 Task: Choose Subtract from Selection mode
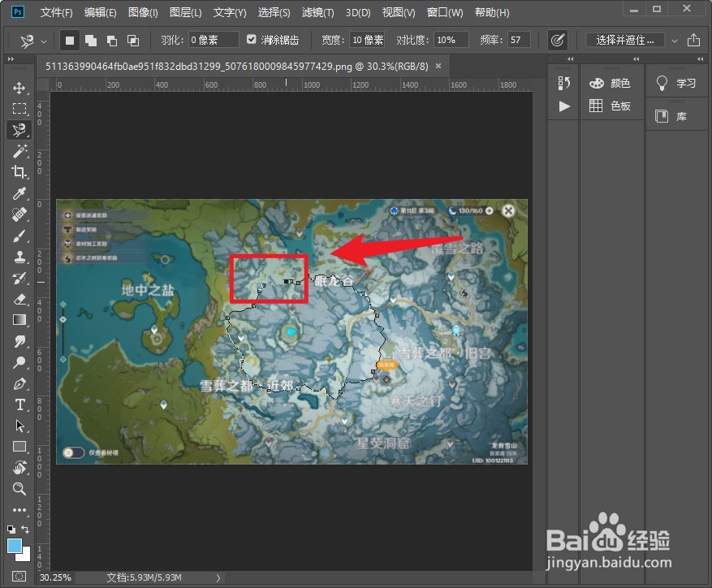pyautogui.click(x=112, y=41)
